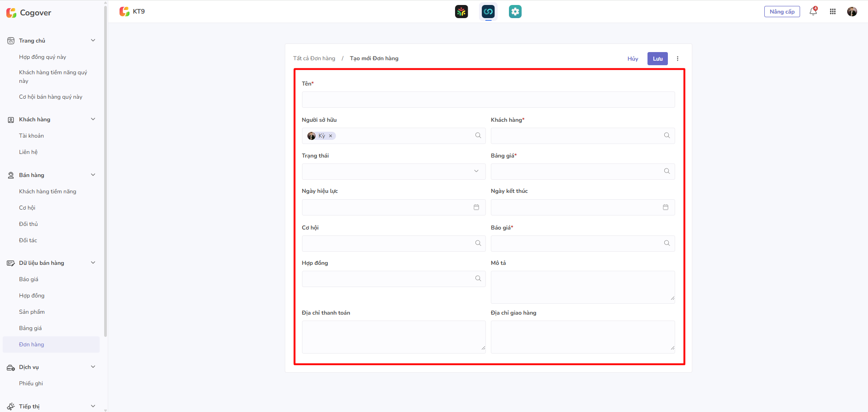
Task: Focus the Tên text input
Action: pyautogui.click(x=488, y=100)
